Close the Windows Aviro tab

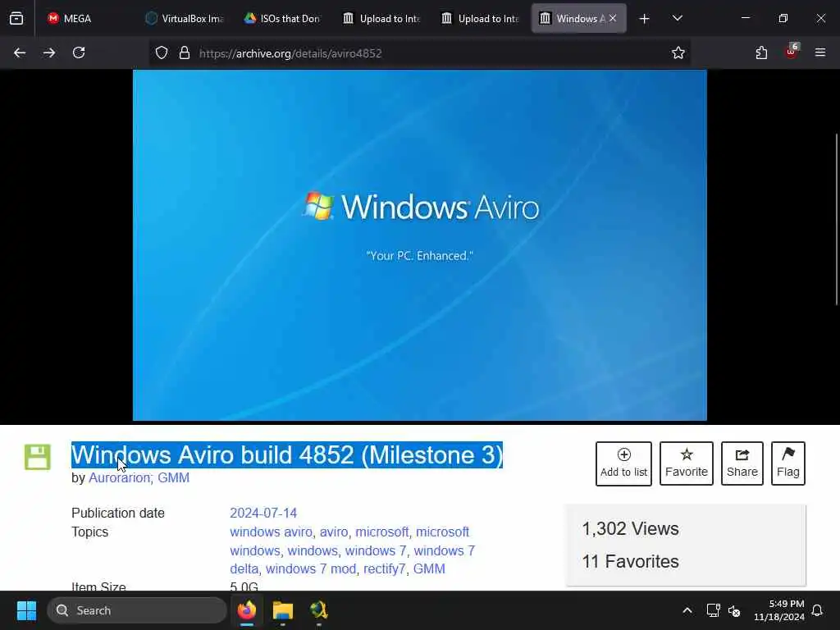click(613, 18)
